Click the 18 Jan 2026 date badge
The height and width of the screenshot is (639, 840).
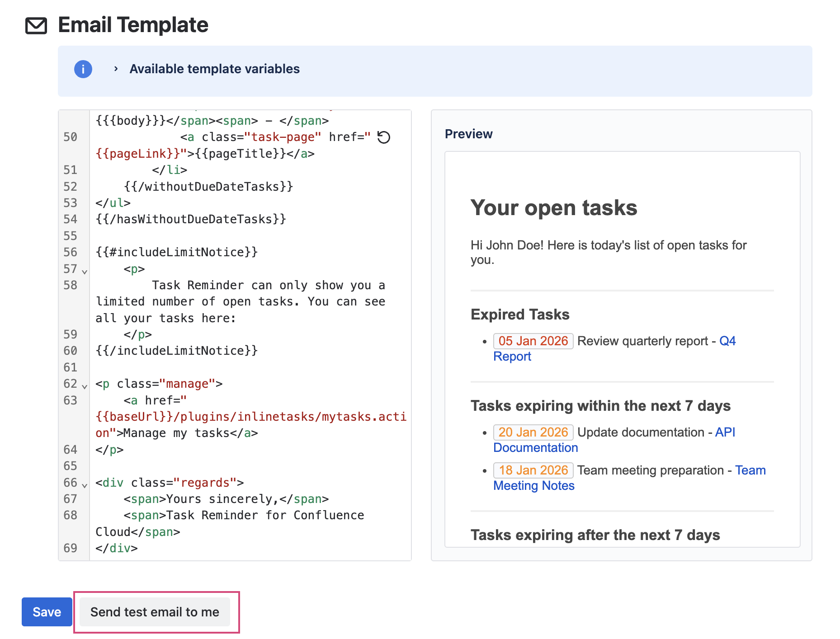tap(533, 470)
